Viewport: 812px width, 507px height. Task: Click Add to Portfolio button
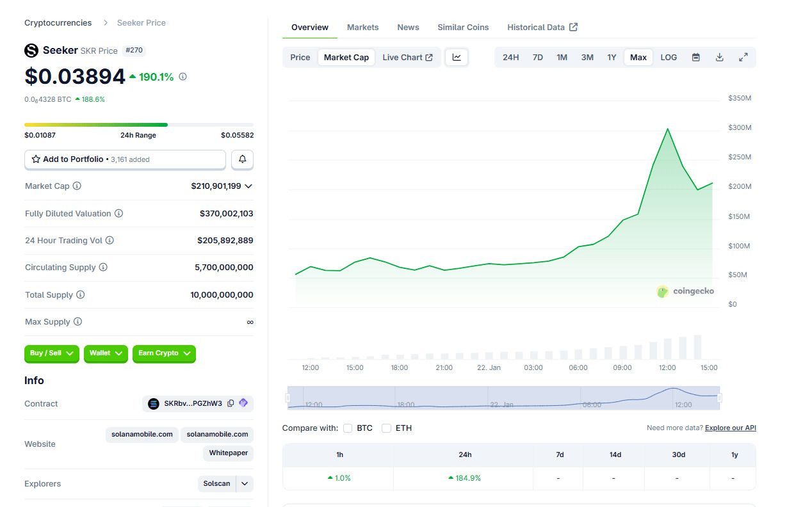point(125,159)
